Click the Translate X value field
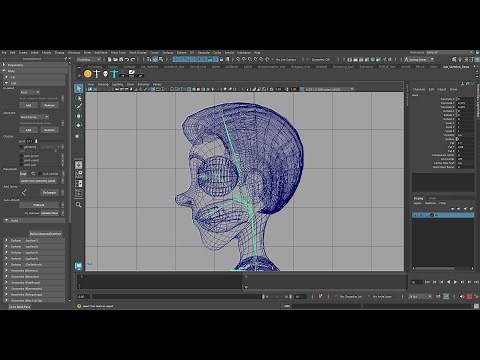The height and width of the screenshot is (360, 480). [465, 99]
